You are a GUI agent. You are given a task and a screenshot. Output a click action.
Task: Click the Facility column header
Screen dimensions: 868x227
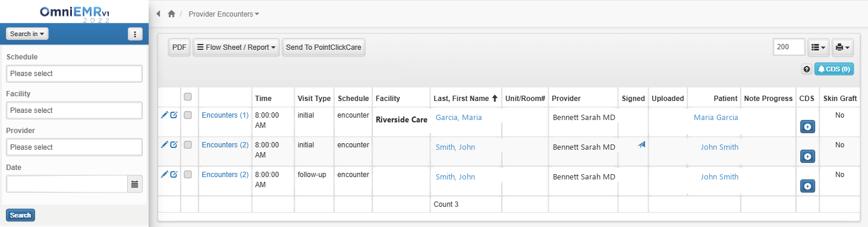click(x=388, y=98)
